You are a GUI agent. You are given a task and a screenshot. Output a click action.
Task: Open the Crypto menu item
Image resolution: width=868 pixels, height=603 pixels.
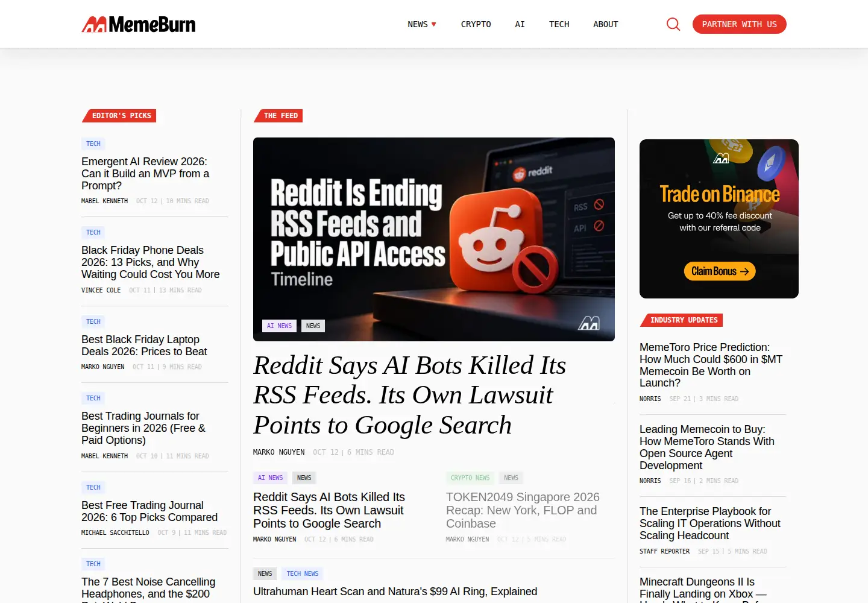[476, 24]
